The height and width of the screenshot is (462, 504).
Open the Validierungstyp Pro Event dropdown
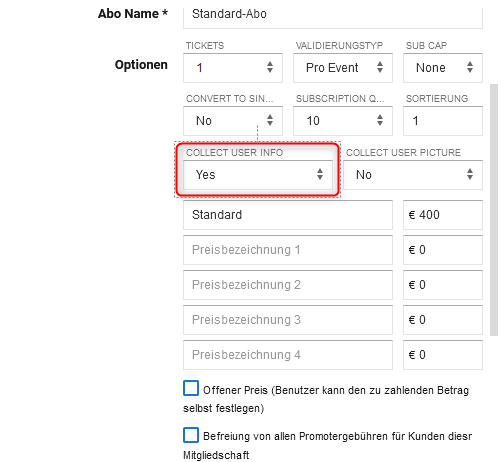point(343,68)
